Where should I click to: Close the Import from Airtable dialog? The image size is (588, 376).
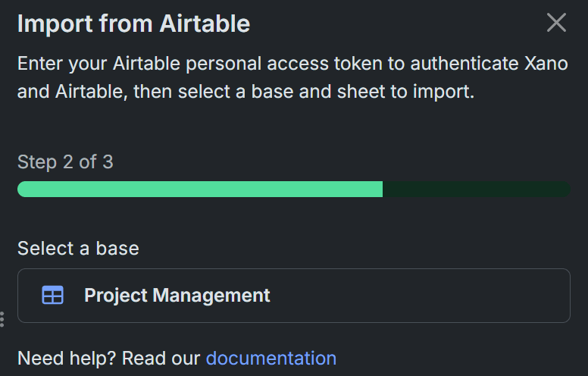tap(556, 23)
